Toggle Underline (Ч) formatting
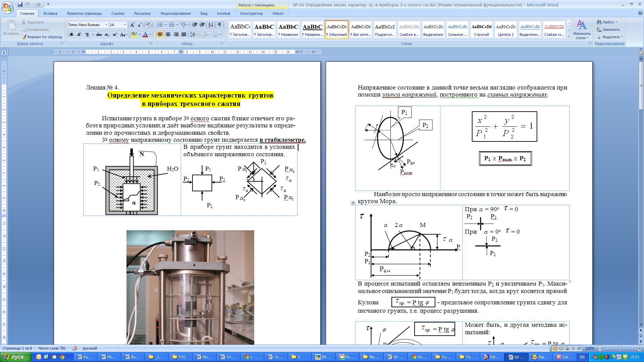 coord(87,35)
